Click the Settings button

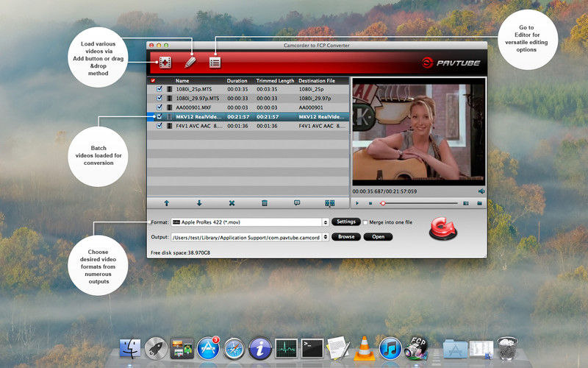(x=345, y=222)
